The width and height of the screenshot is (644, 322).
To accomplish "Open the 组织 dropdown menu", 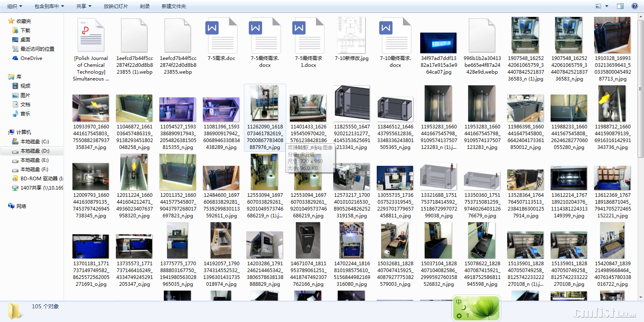I will [14, 6].
